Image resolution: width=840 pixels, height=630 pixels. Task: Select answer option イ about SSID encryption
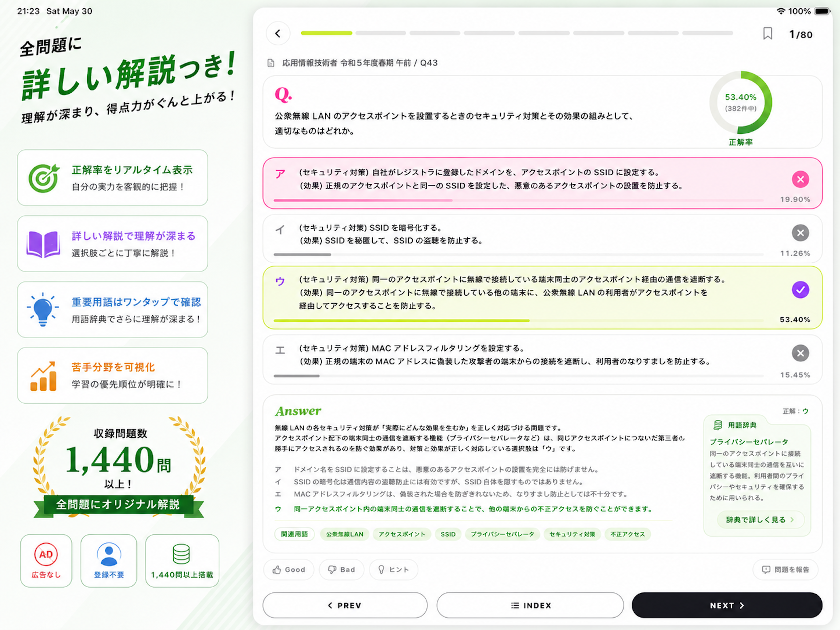coord(542,239)
